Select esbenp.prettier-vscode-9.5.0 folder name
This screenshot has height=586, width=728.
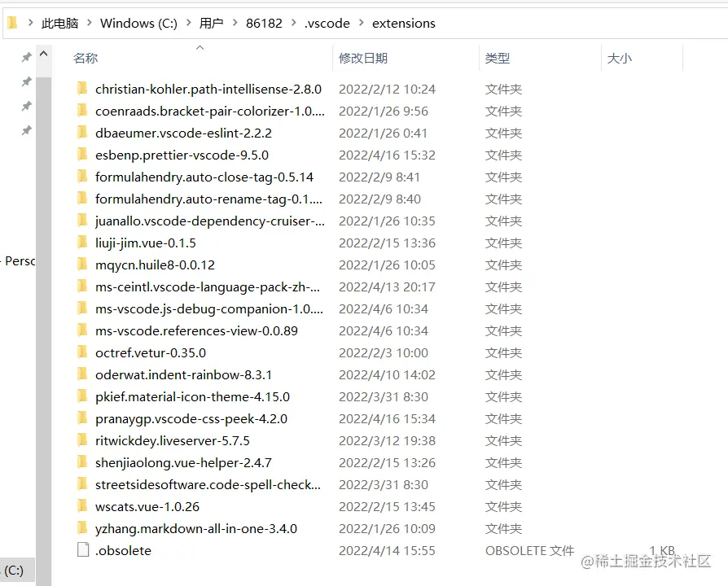tap(182, 155)
